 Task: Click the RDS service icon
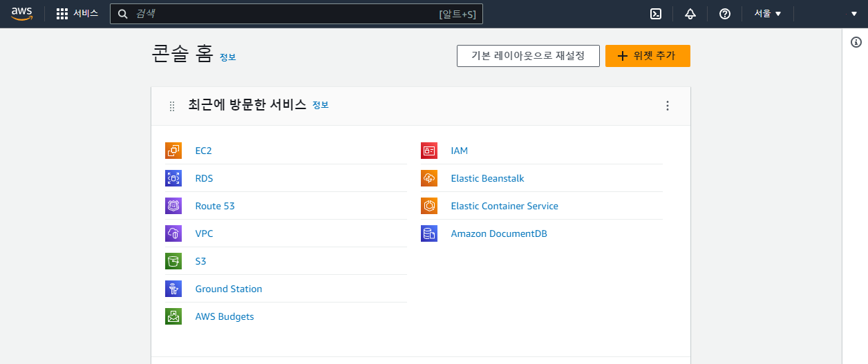tap(173, 178)
